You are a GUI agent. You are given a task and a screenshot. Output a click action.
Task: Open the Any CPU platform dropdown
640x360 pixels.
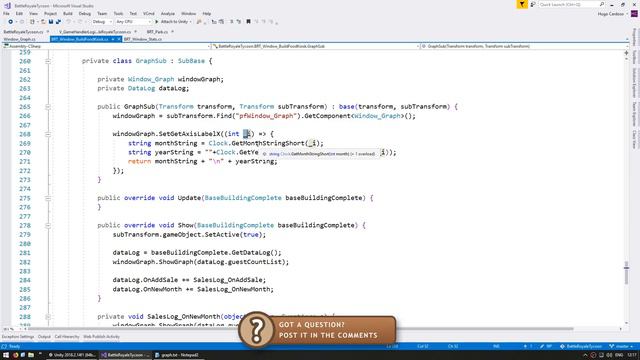point(133,22)
